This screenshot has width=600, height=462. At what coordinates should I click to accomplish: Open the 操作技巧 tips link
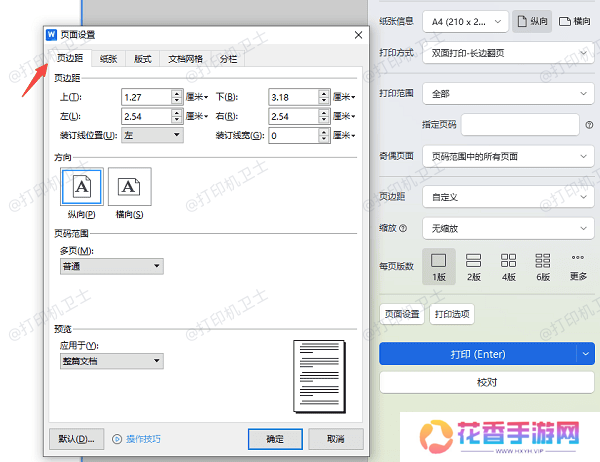tap(143, 439)
